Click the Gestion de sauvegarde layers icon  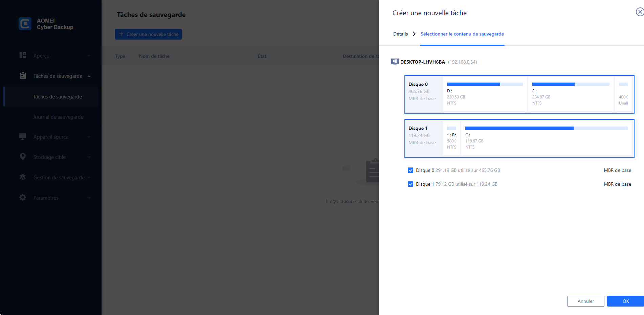tap(23, 177)
